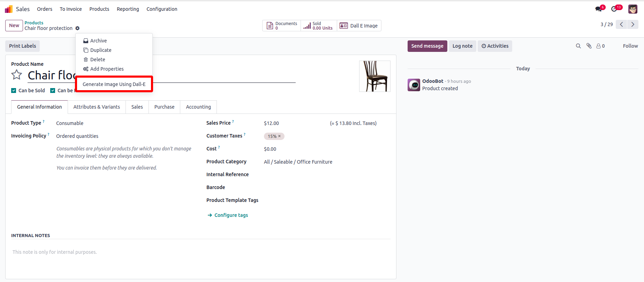This screenshot has width=644, height=282.
Task: Open the conversations message icon
Action: (x=599, y=9)
